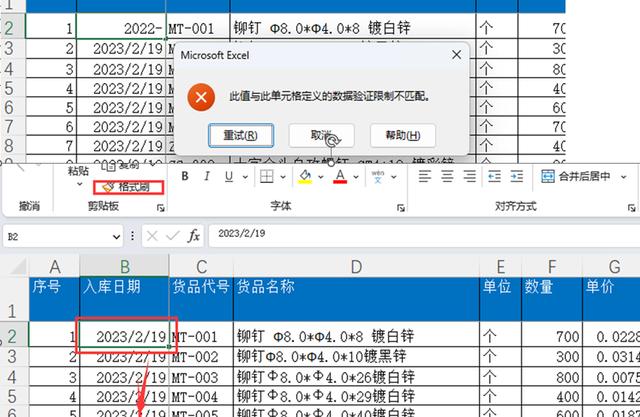Click the 序号 header cell
The image size is (640, 417).
coord(54,299)
